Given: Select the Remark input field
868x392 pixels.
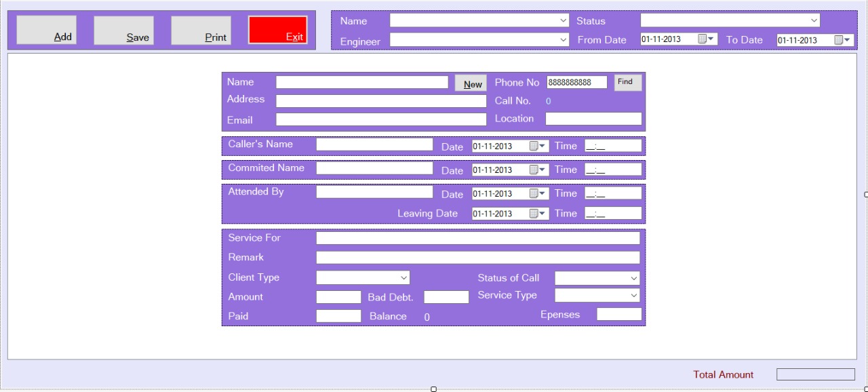Looking at the screenshot, I should [x=477, y=258].
